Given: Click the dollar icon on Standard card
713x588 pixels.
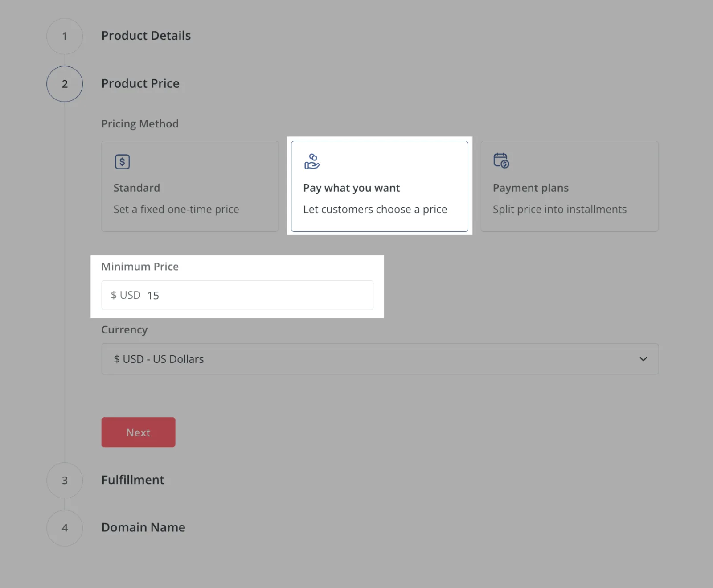Looking at the screenshot, I should pos(122,162).
